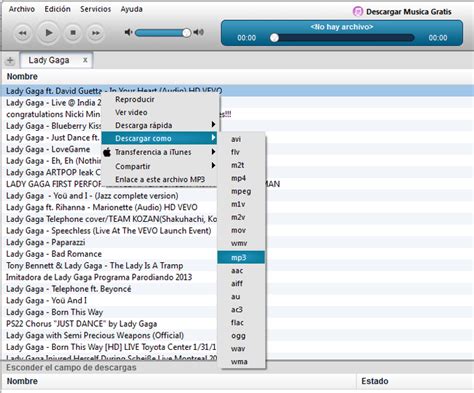The width and height of the screenshot is (474, 393).
Task: Click Enlace a este archivo MP3
Action: 160,179
